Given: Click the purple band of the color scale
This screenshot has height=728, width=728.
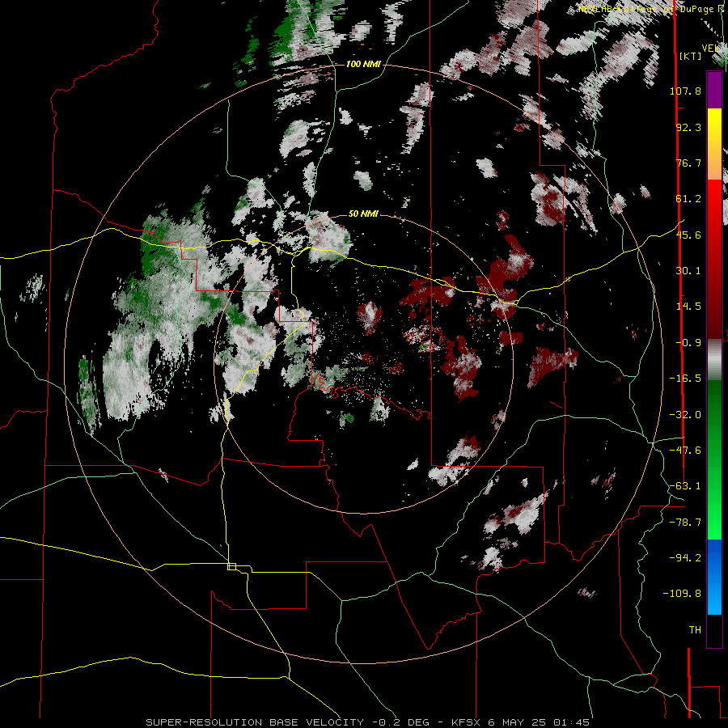Looking at the screenshot, I should pyautogui.click(x=714, y=90).
